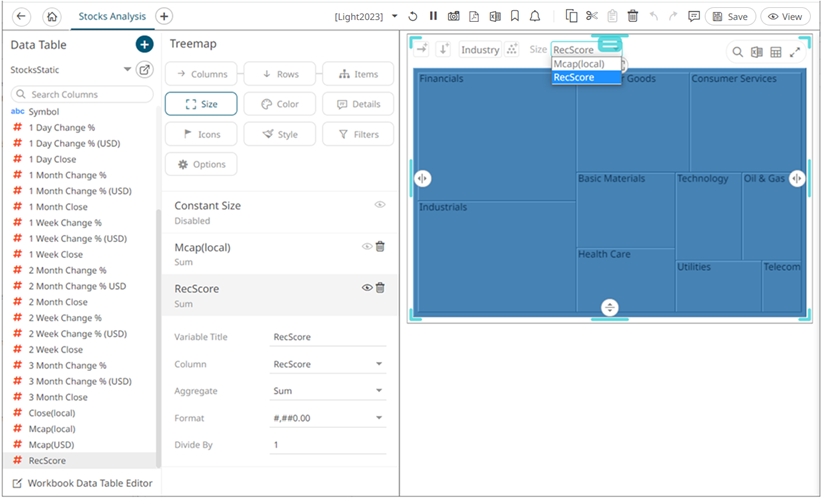This screenshot has height=498, width=821.
Task: Hide the RecScore size variable
Action: pos(367,288)
